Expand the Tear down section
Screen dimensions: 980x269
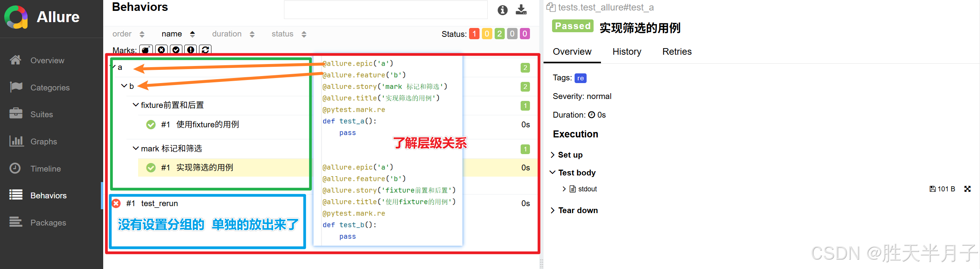pyautogui.click(x=574, y=210)
